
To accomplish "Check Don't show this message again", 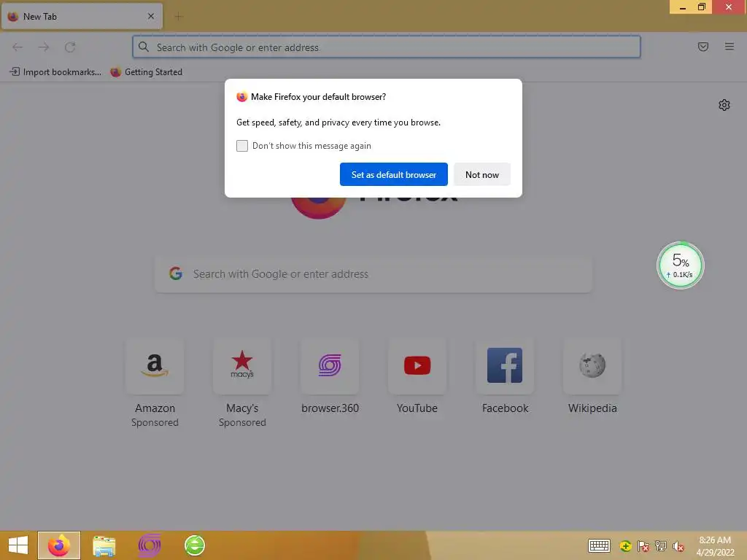I will (242, 146).
